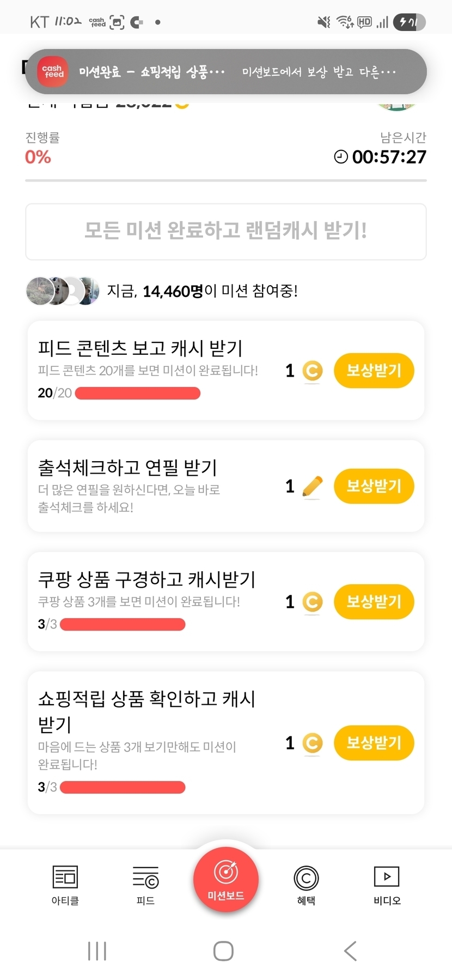Tap the coin icon for 피드 콘텐츠 mission
The width and height of the screenshot is (452, 980).
coord(312,371)
